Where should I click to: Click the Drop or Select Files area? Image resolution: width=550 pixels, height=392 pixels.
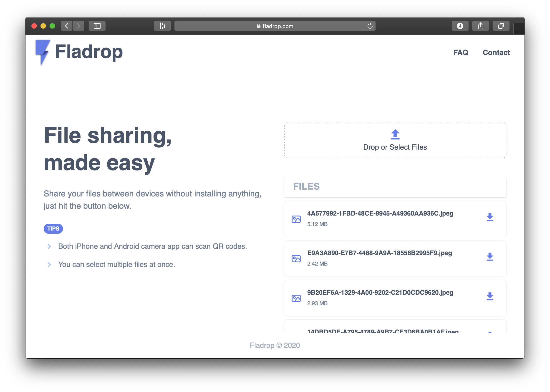pyautogui.click(x=395, y=147)
